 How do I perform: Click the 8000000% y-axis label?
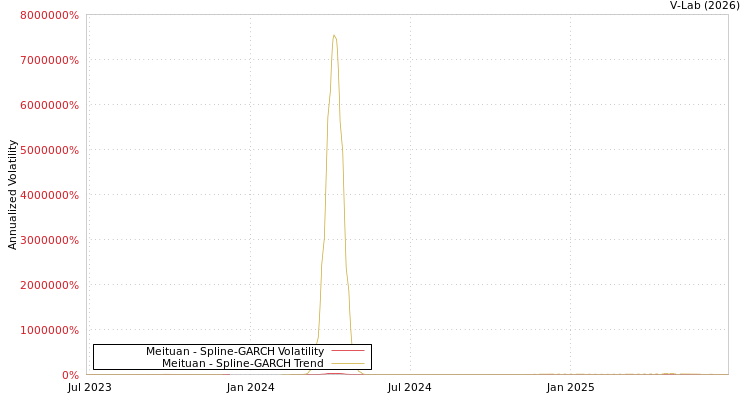click(x=49, y=15)
